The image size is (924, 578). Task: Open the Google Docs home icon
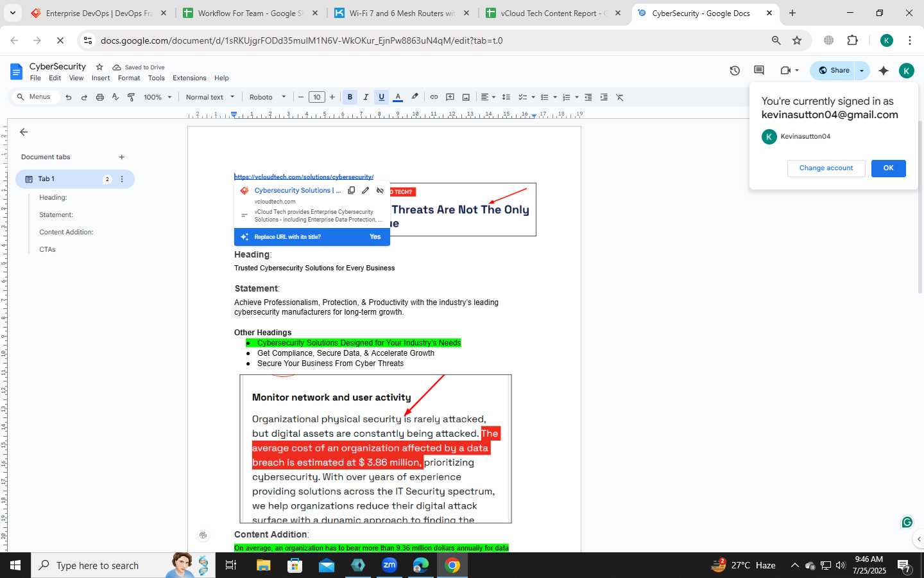click(16, 71)
